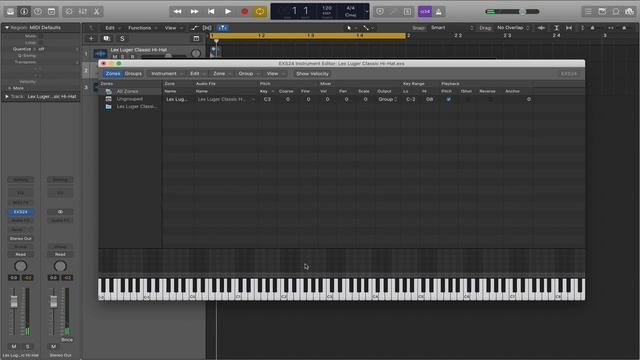Open the Group menu in EXS24 editor
Image resolution: width=640 pixels, height=360 pixels.
[248, 73]
